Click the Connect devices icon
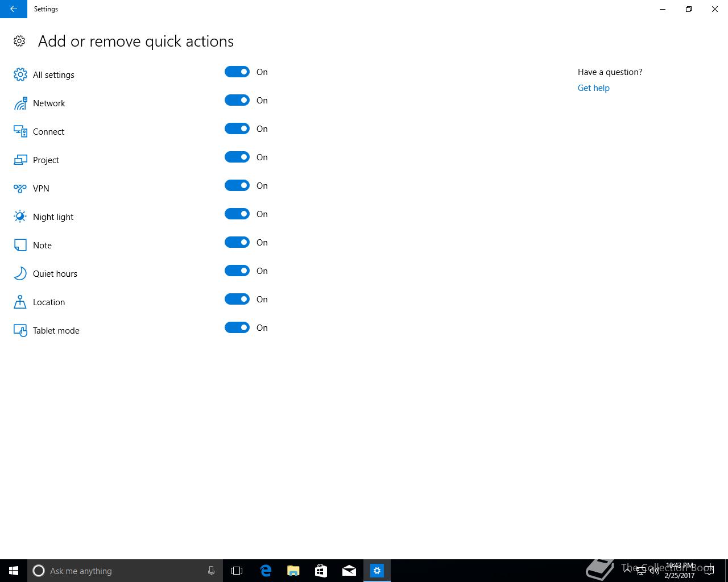 (x=20, y=131)
